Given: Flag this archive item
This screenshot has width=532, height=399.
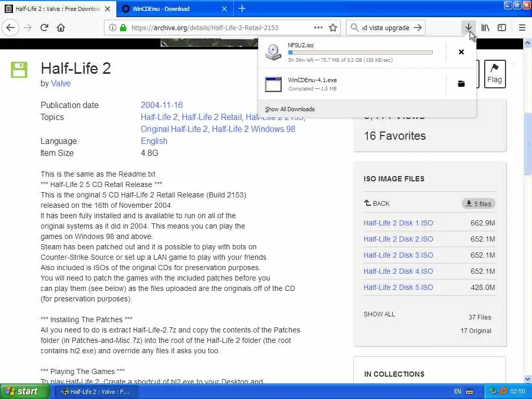Looking at the screenshot, I should pos(495,74).
